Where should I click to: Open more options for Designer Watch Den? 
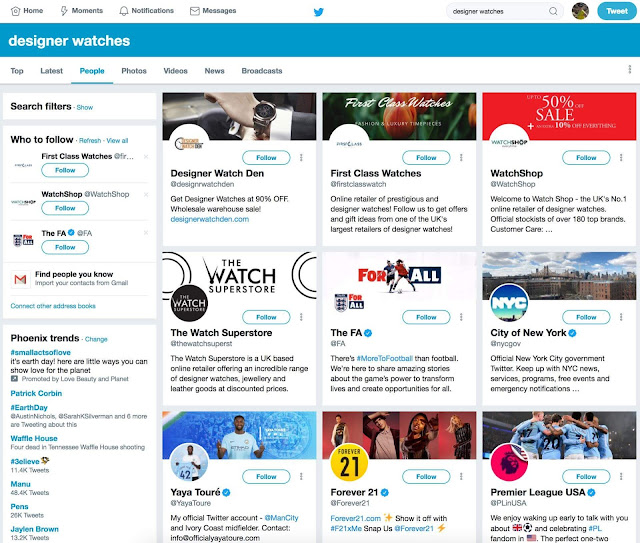pyautogui.click(x=301, y=158)
